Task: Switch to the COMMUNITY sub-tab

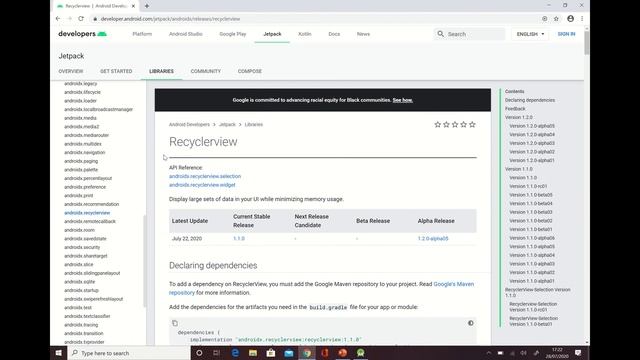Action: point(206,71)
